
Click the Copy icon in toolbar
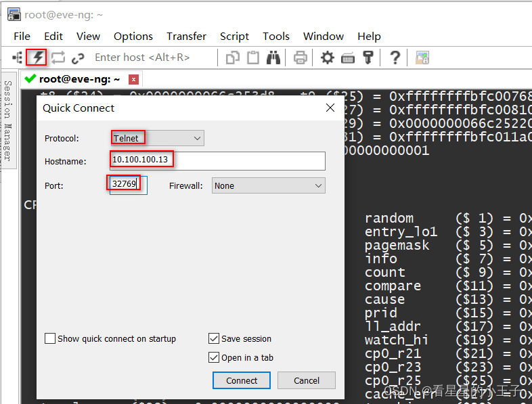tap(233, 58)
